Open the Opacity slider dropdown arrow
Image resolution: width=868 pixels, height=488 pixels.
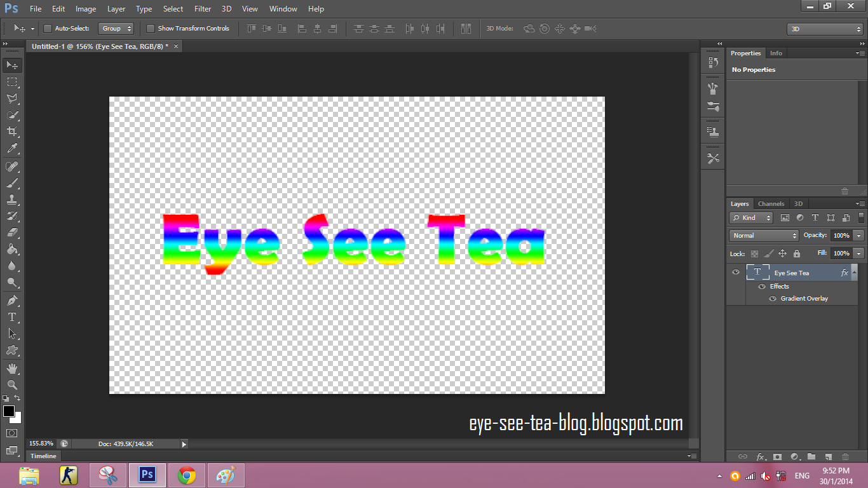click(x=859, y=236)
